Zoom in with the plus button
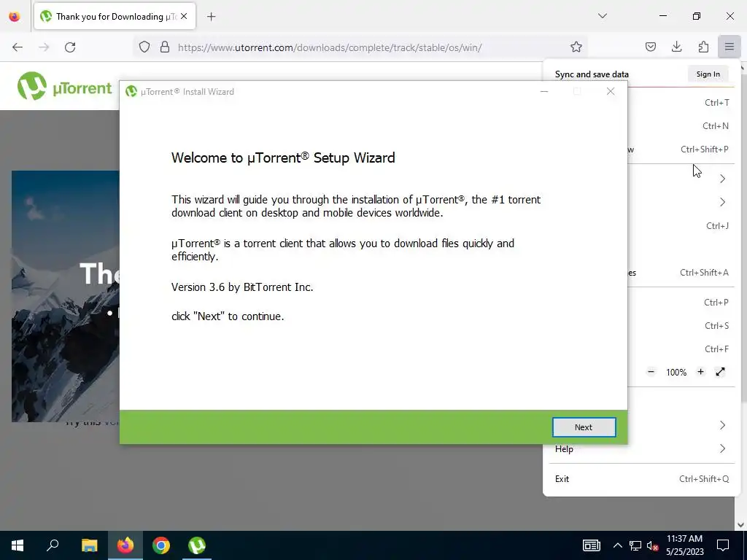Viewport: 747px width, 560px height. [x=700, y=372]
